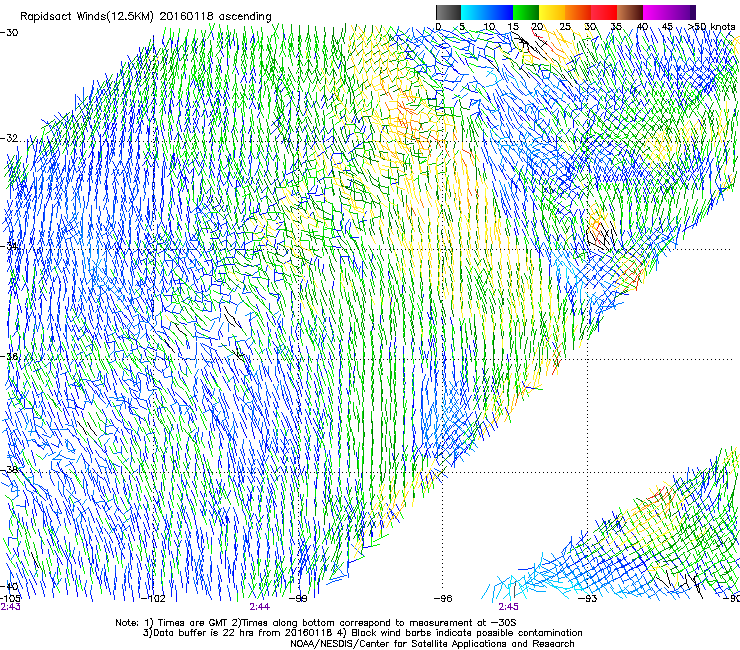Click the "-40" latitude axis label

pyautogui.click(x=9, y=586)
